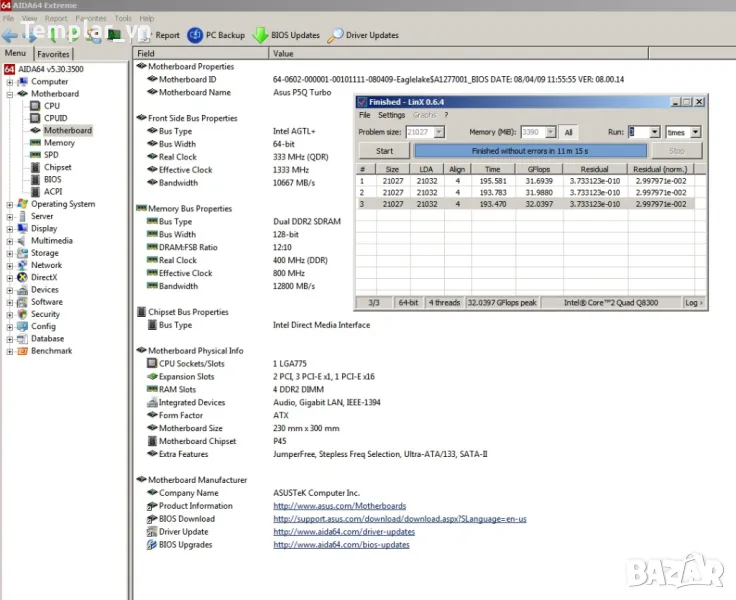The width and height of the screenshot is (736, 600).
Task: Expand the Operating System tree node
Action: 10,204
